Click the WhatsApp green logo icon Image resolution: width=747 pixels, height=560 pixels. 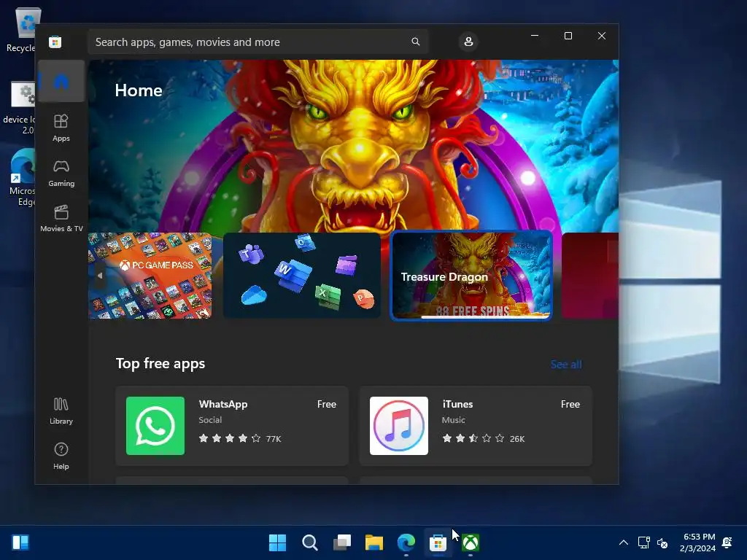click(x=155, y=426)
